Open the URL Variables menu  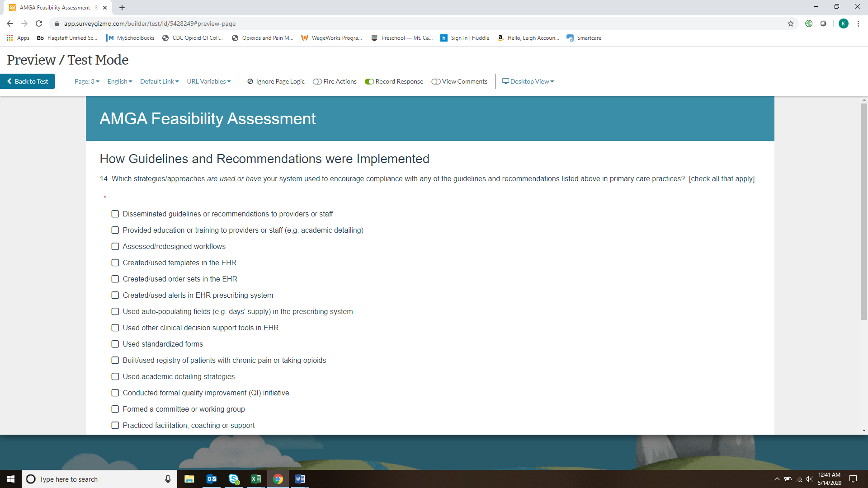(208, 81)
